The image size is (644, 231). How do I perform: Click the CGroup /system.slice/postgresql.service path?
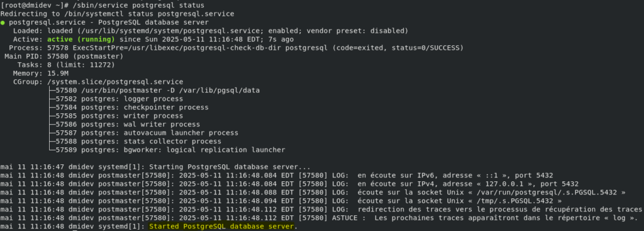[x=116, y=82]
